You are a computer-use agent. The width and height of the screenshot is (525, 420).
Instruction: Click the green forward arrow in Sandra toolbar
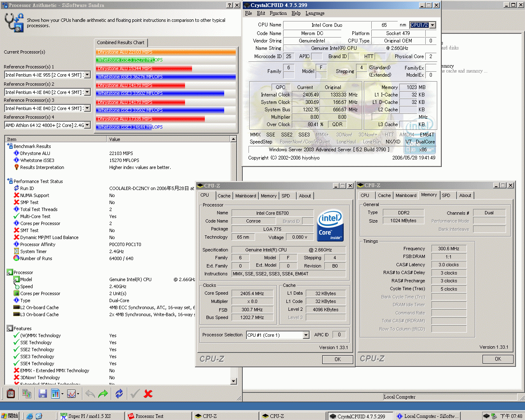click(x=103, y=394)
